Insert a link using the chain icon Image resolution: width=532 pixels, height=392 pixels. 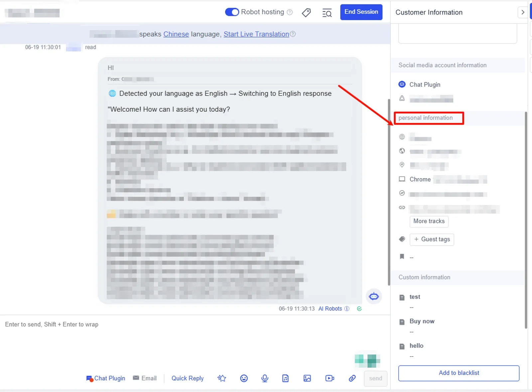[x=352, y=378]
